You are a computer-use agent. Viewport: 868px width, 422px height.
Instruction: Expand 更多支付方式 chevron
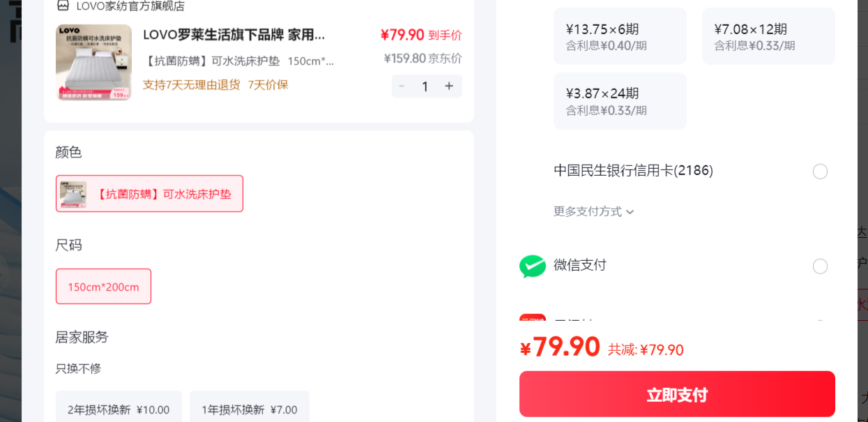630,212
